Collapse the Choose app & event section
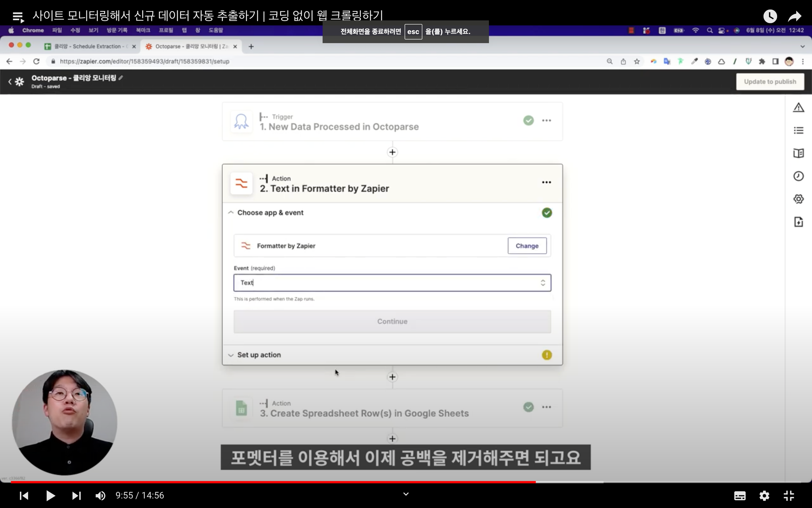Image resolution: width=812 pixels, height=508 pixels. [231, 213]
